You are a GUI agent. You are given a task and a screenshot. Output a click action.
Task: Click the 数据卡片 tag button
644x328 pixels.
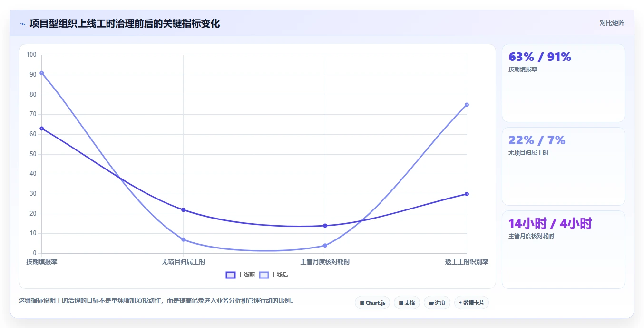pos(471,303)
